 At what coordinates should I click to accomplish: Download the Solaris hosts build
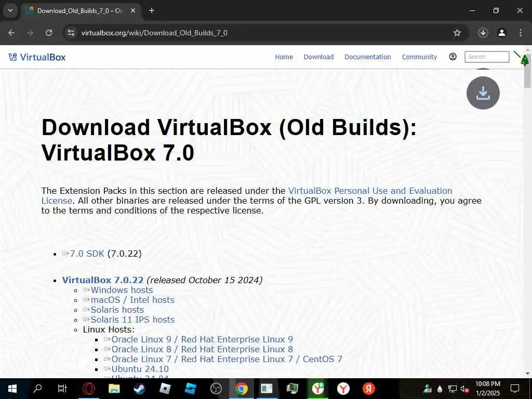point(117,310)
